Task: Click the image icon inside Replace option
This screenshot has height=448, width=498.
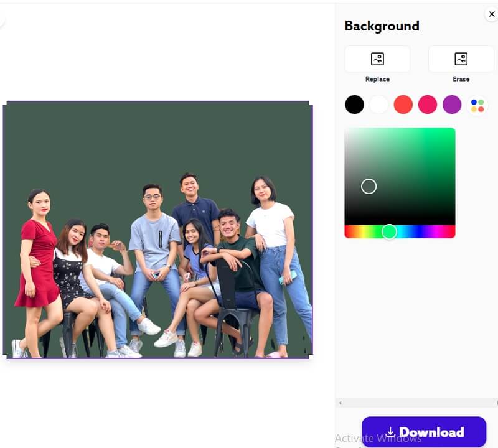Action: (x=377, y=58)
